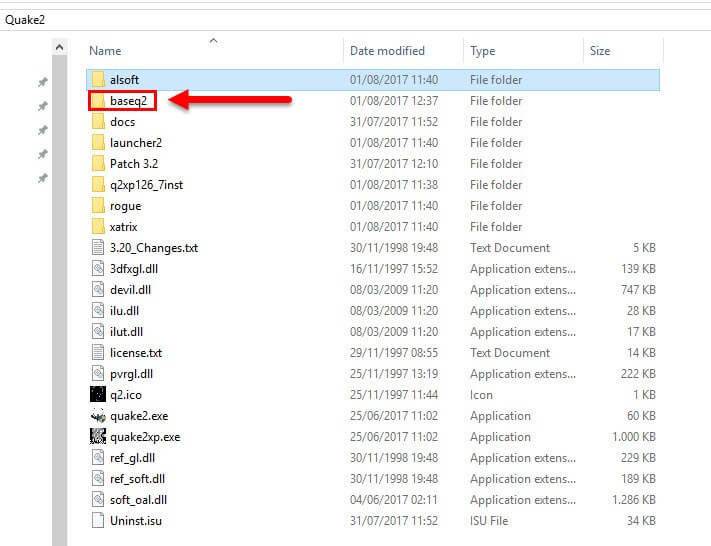
Task: Select the pvrgl.dll file icon
Action: [98, 374]
